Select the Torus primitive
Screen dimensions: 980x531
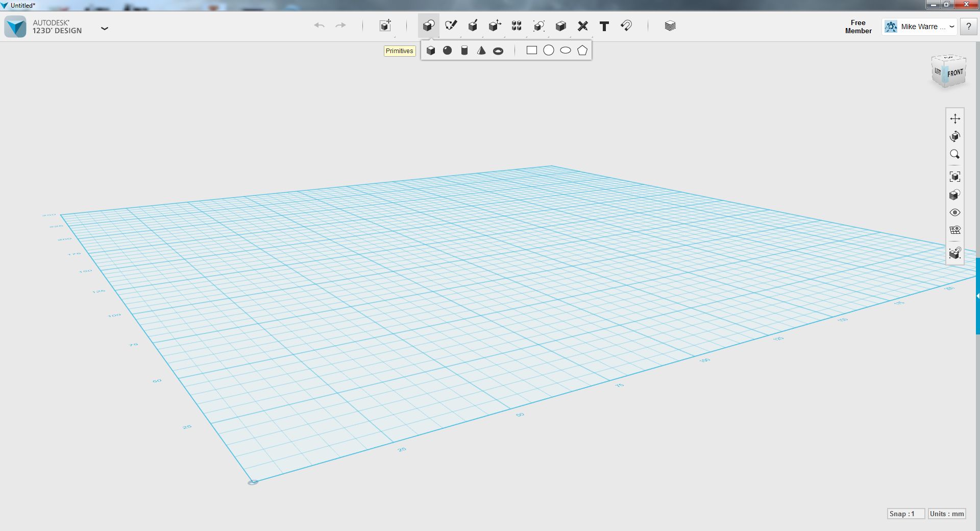pos(498,51)
